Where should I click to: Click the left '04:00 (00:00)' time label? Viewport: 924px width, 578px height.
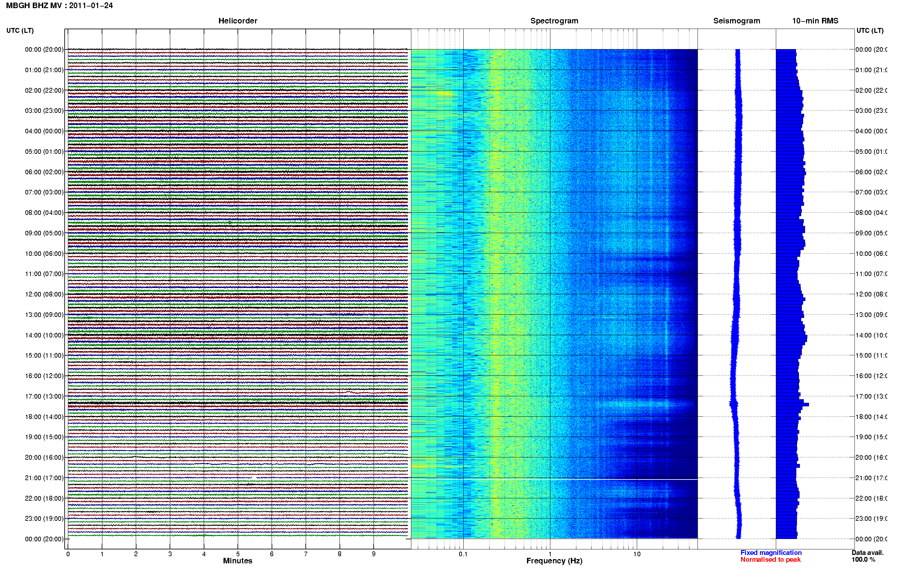[44, 131]
